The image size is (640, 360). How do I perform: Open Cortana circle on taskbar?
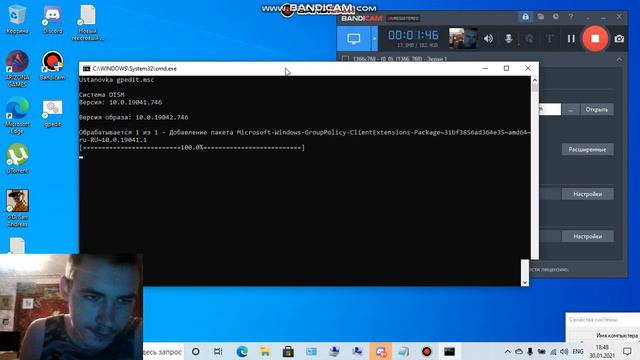coord(196,351)
